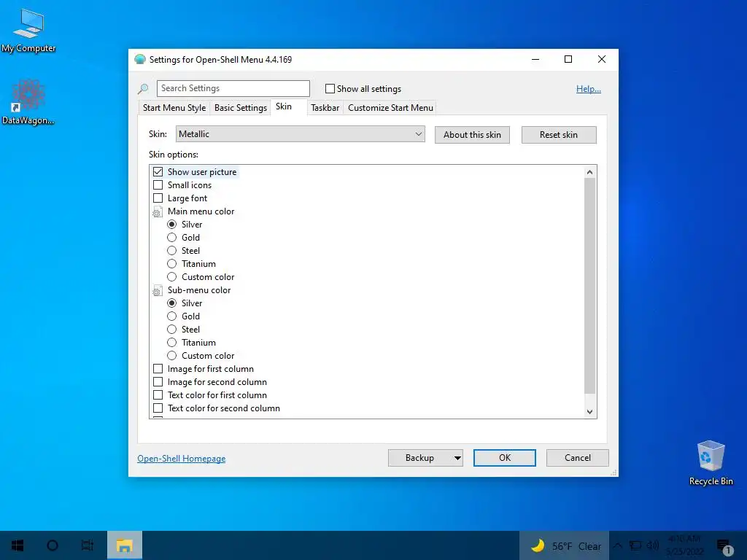Click the Main menu color group icon

coord(158,212)
